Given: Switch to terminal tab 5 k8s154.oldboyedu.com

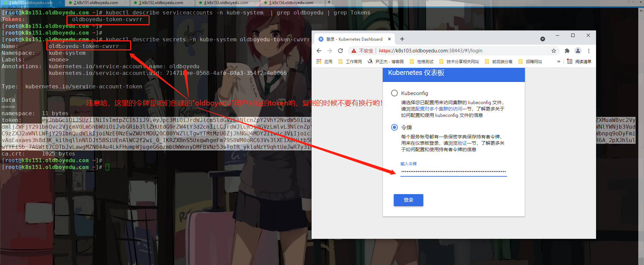Looking at the screenshot, I should (292, 3).
